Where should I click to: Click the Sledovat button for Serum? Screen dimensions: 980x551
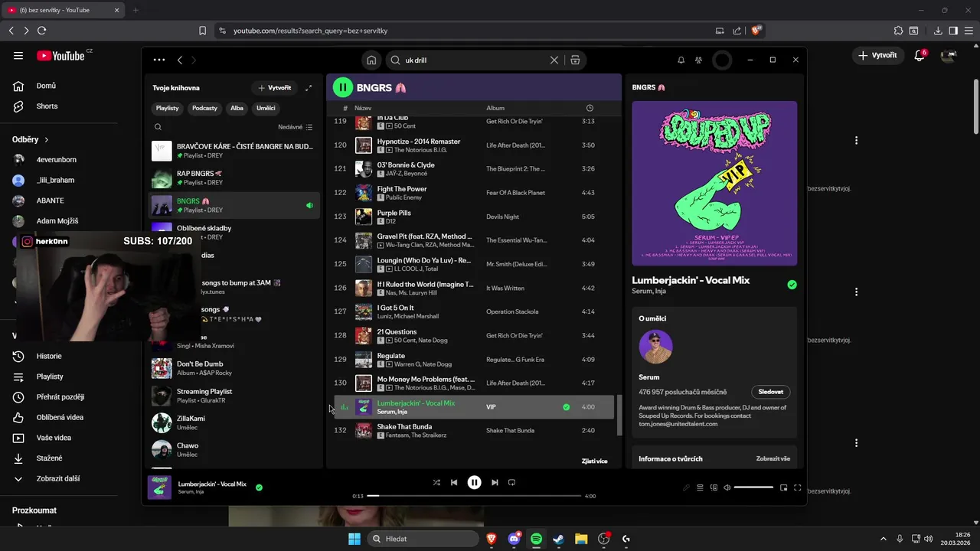770,392
